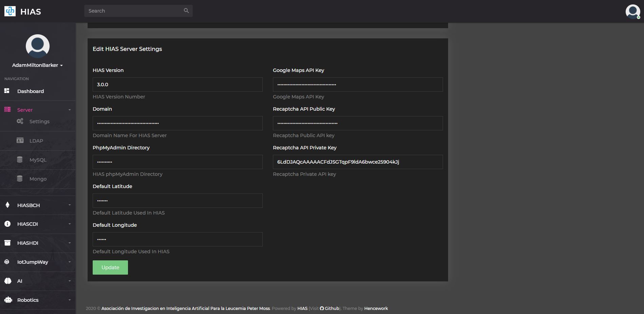Image resolution: width=644 pixels, height=314 pixels.
Task: Expand the HIASCDI menu chevron
Action: [x=70, y=224]
